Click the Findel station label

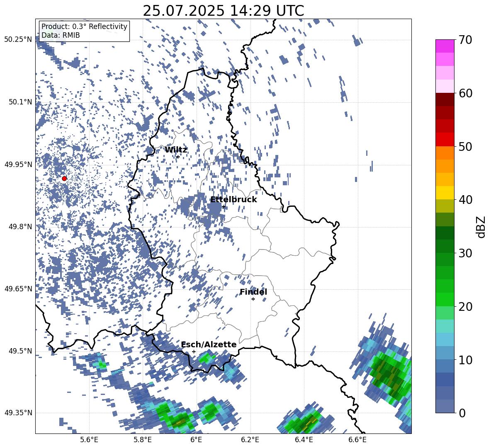[253, 292]
